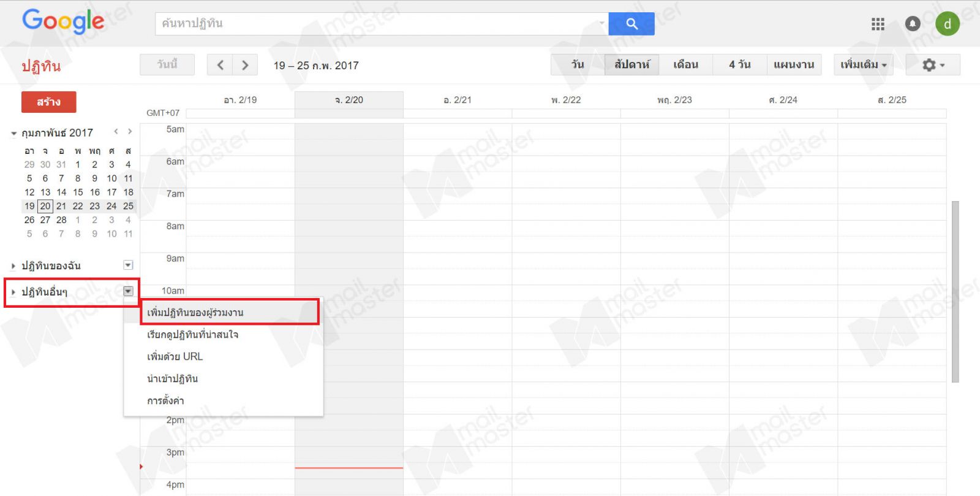Open search options dropdown arrow
The width and height of the screenshot is (980, 496).
pos(601,23)
